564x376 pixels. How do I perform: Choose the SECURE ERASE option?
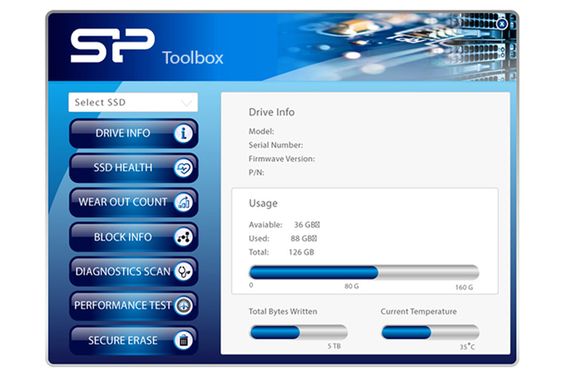pyautogui.click(x=133, y=340)
